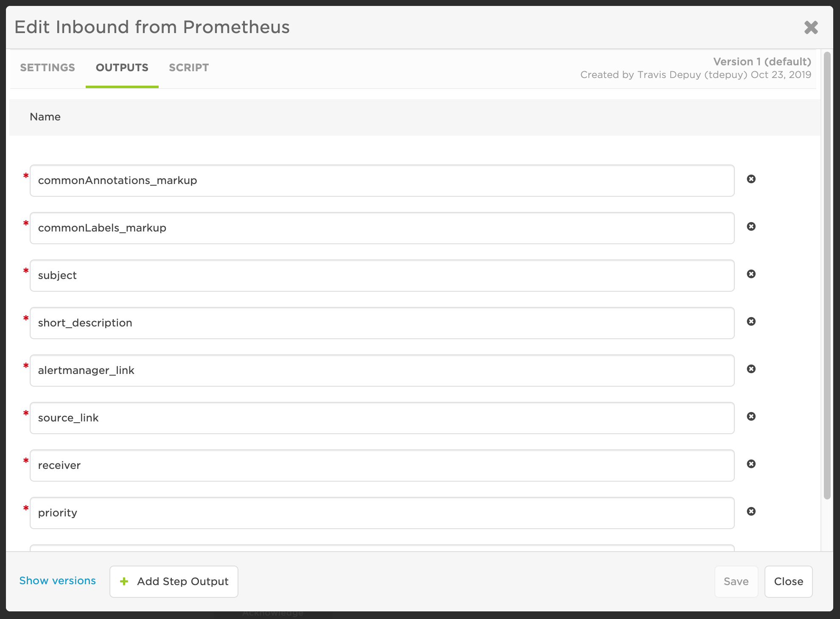Switch to the Settings tab
840x619 pixels.
pos(48,68)
